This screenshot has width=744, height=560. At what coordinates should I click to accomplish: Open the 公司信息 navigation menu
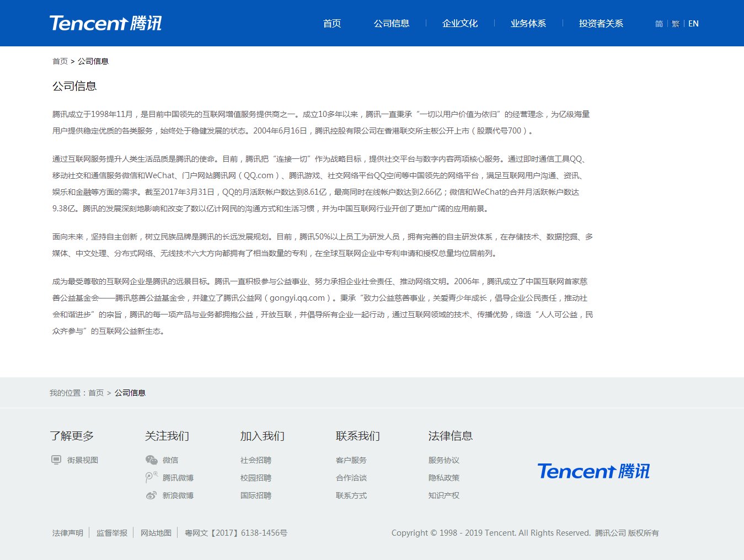[x=392, y=24]
